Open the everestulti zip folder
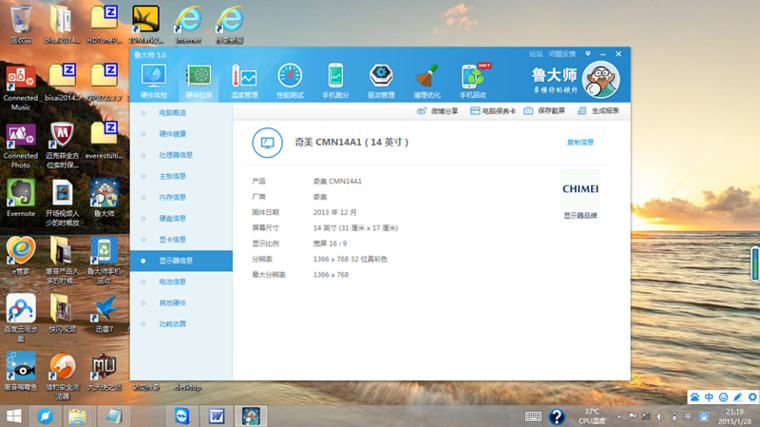 pos(104,141)
